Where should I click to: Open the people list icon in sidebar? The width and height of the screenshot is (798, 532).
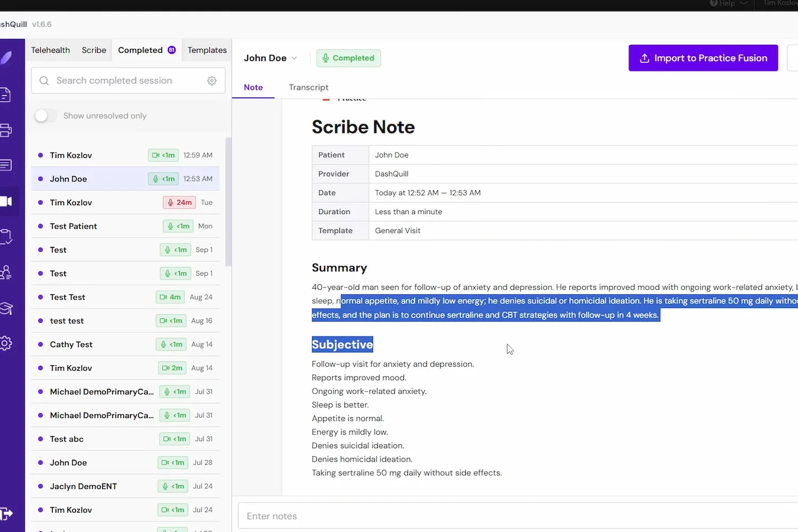(6, 272)
